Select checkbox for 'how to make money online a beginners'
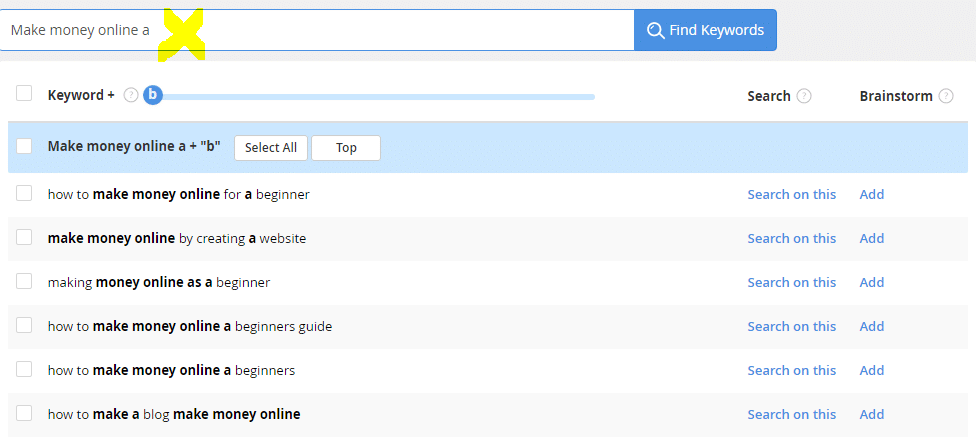 pos(24,369)
